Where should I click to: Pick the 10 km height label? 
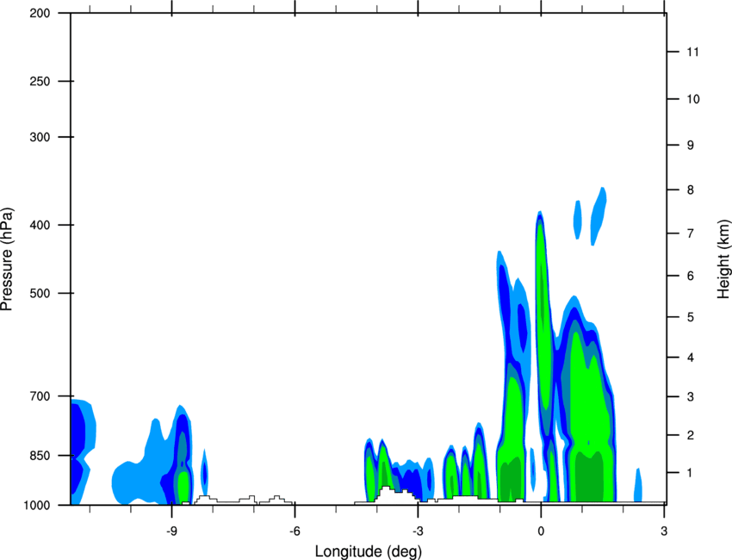click(693, 99)
